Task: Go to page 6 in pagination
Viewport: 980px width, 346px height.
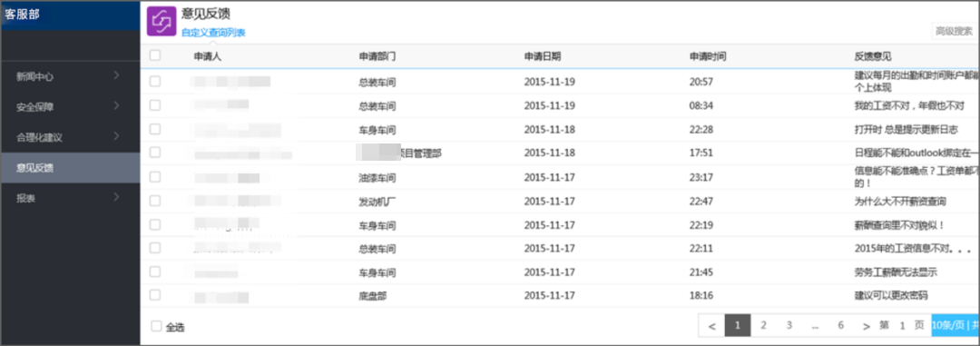Action: (x=840, y=325)
